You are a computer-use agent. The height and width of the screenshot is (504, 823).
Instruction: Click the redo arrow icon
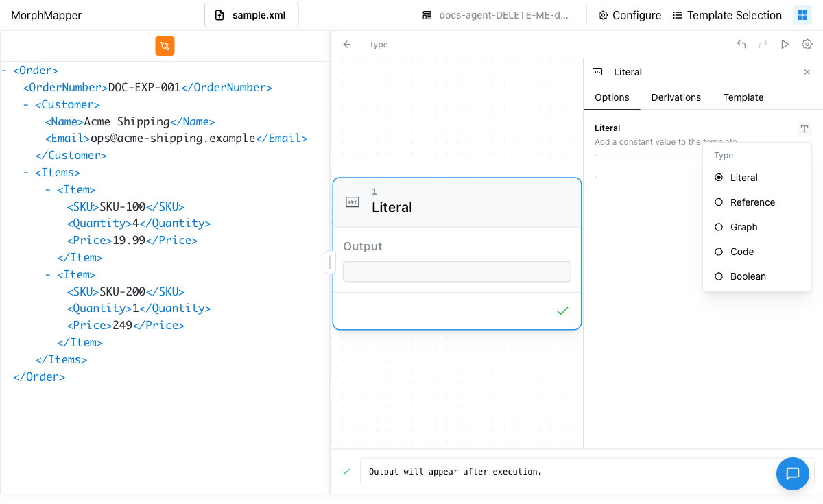pyautogui.click(x=763, y=45)
